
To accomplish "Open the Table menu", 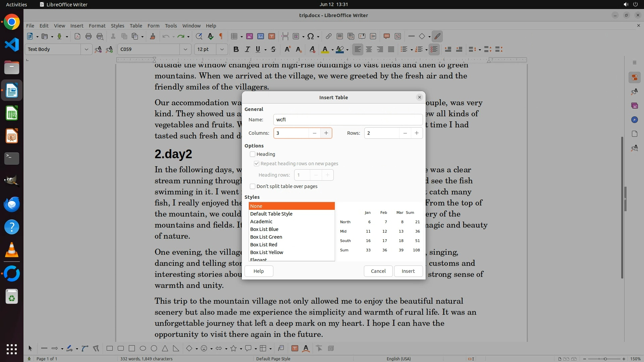I will pos(136,25).
